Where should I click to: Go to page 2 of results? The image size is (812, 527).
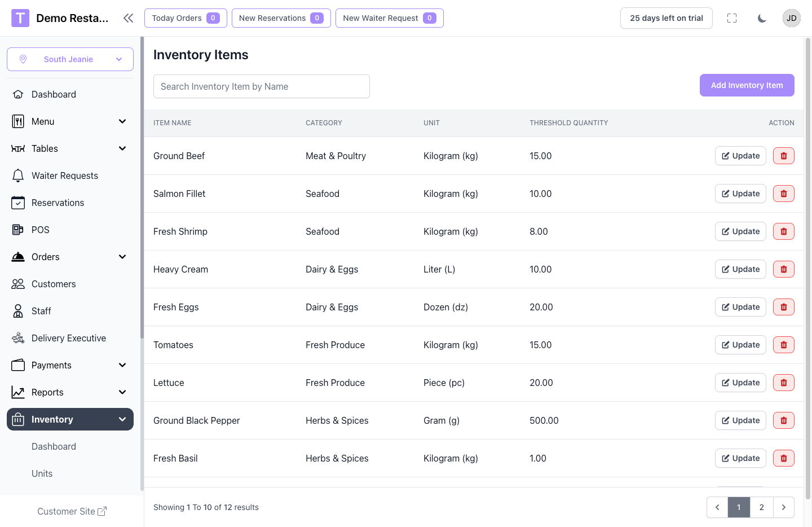click(761, 507)
